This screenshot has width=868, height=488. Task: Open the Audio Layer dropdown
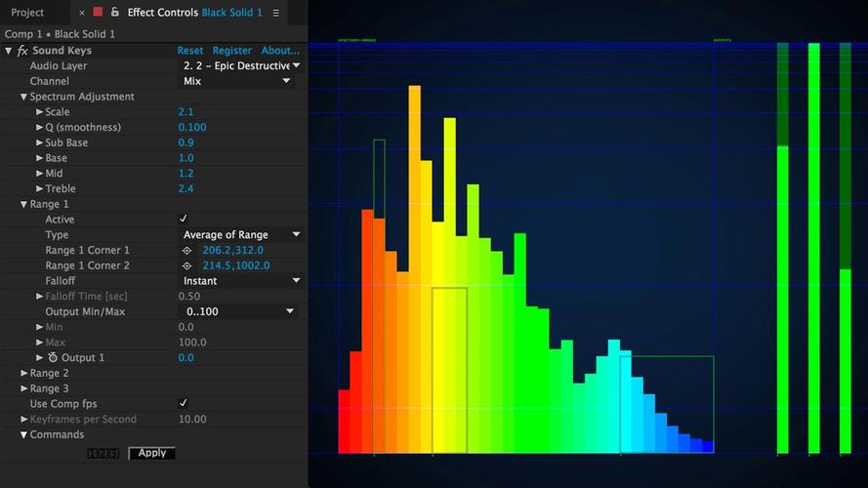(241, 65)
